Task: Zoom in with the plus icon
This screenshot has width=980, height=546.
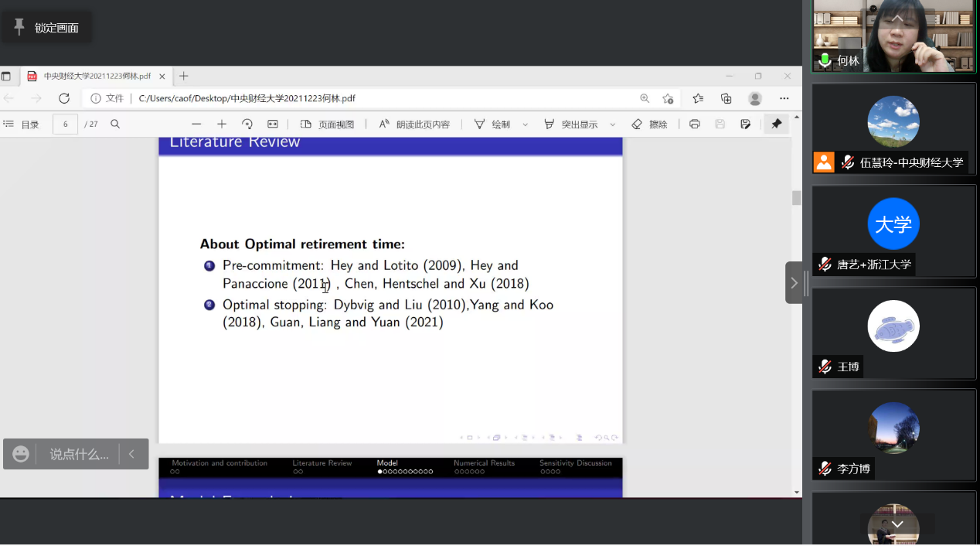Action: [222, 125]
